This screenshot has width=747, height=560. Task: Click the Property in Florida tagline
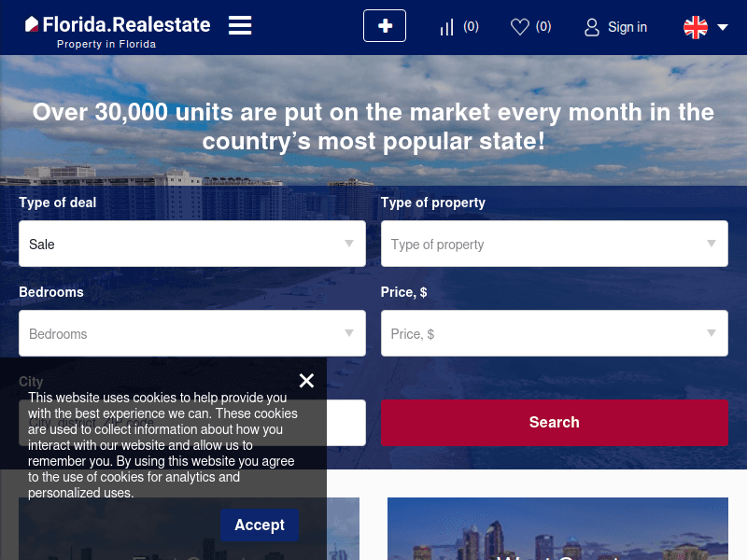106,44
